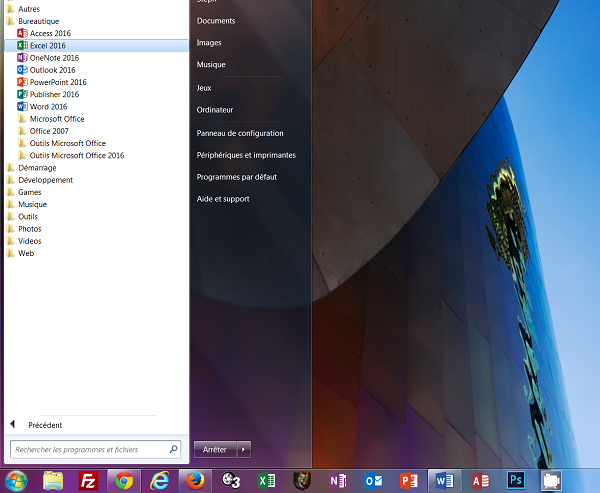Click the camera folder taskbar icon
Image resolution: width=600 pixels, height=493 pixels.
pos(551,481)
